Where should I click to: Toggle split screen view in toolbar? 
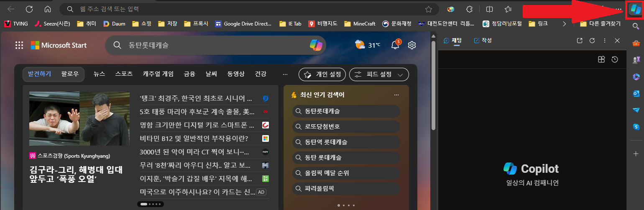point(489,9)
